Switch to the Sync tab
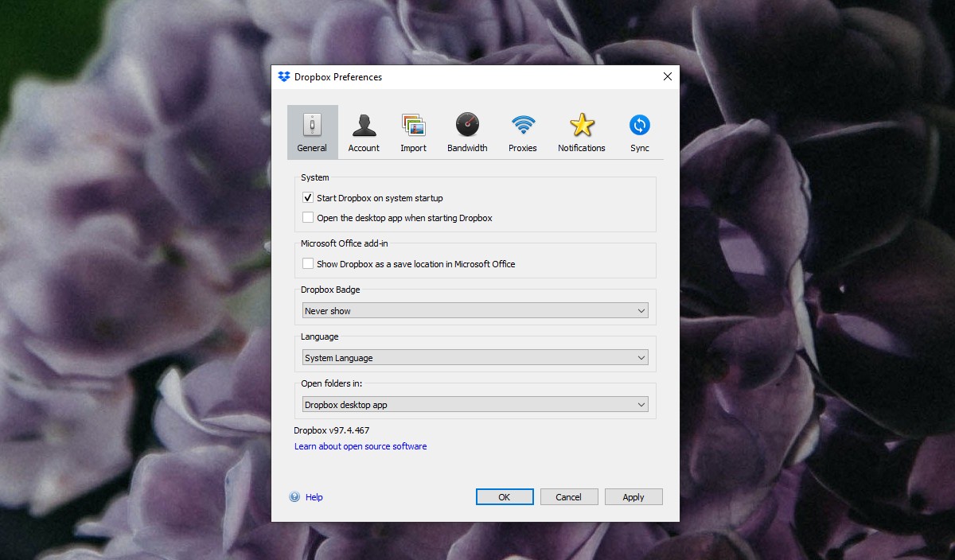Image resolution: width=955 pixels, height=560 pixels. [640, 132]
